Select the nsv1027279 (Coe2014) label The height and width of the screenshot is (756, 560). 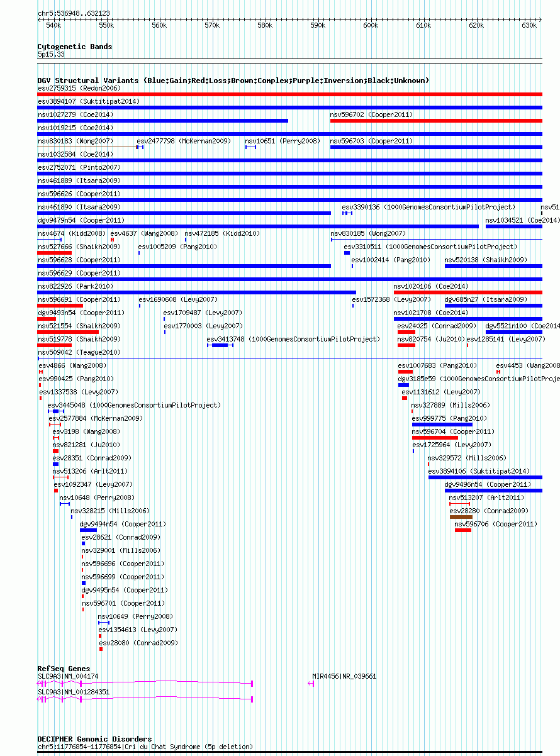(x=76, y=114)
